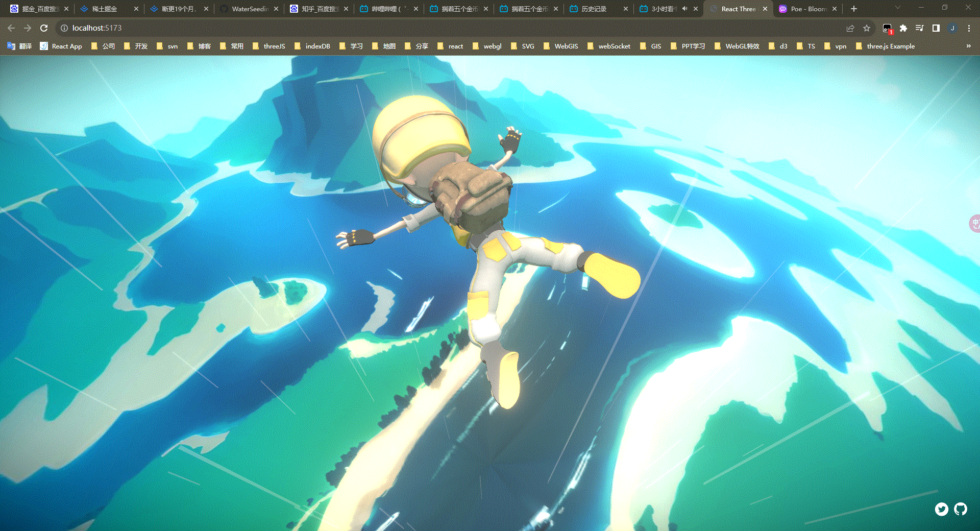Go forward to the next page

(28, 28)
